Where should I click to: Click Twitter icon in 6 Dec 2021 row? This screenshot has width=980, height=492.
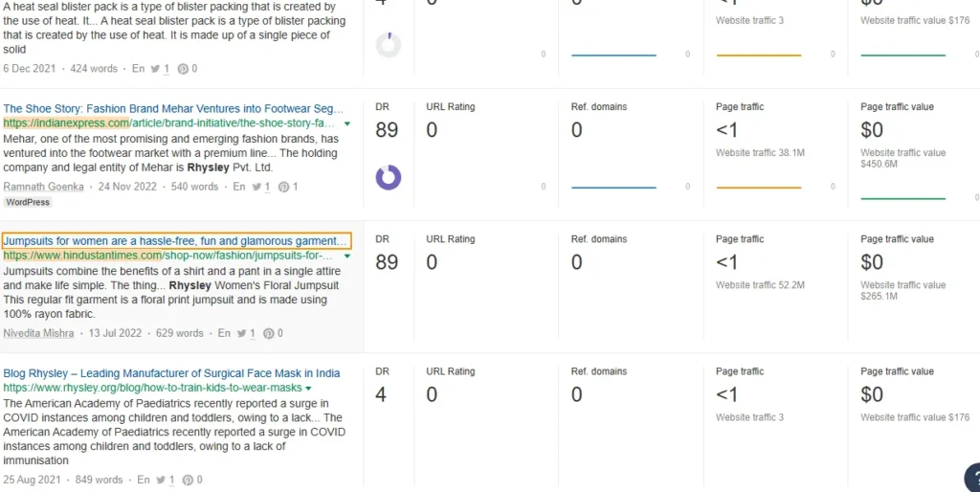tap(156, 69)
